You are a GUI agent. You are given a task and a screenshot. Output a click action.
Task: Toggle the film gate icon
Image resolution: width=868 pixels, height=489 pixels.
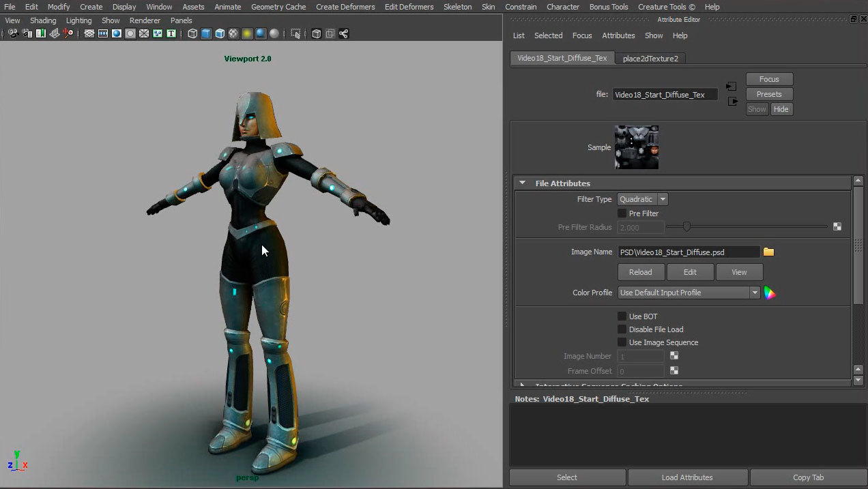tap(103, 33)
